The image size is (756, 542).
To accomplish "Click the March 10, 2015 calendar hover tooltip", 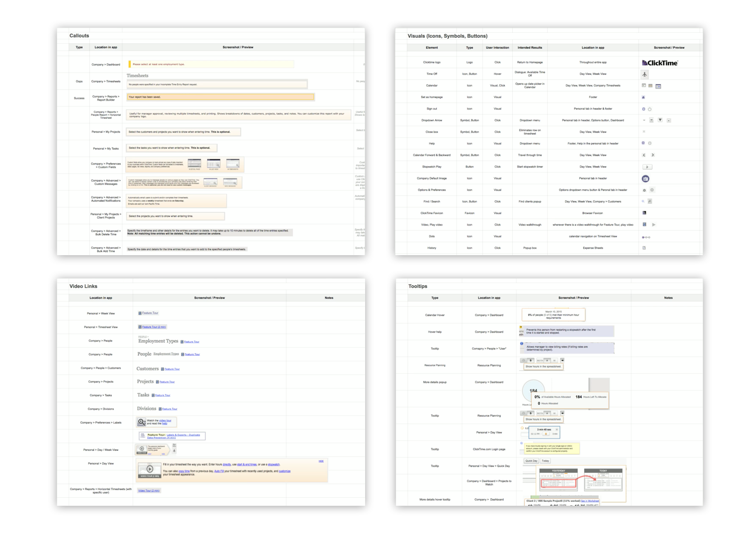I will tap(553, 315).
